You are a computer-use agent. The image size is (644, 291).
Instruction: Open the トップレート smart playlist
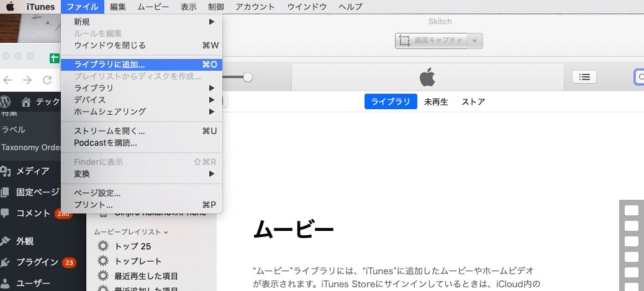[x=138, y=261]
